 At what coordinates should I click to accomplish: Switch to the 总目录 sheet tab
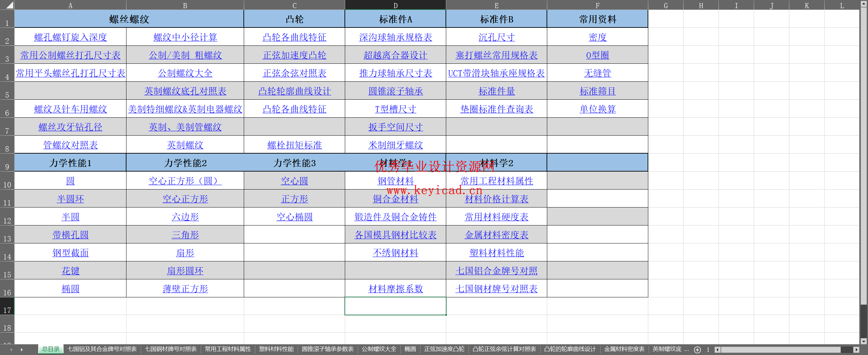[50, 349]
